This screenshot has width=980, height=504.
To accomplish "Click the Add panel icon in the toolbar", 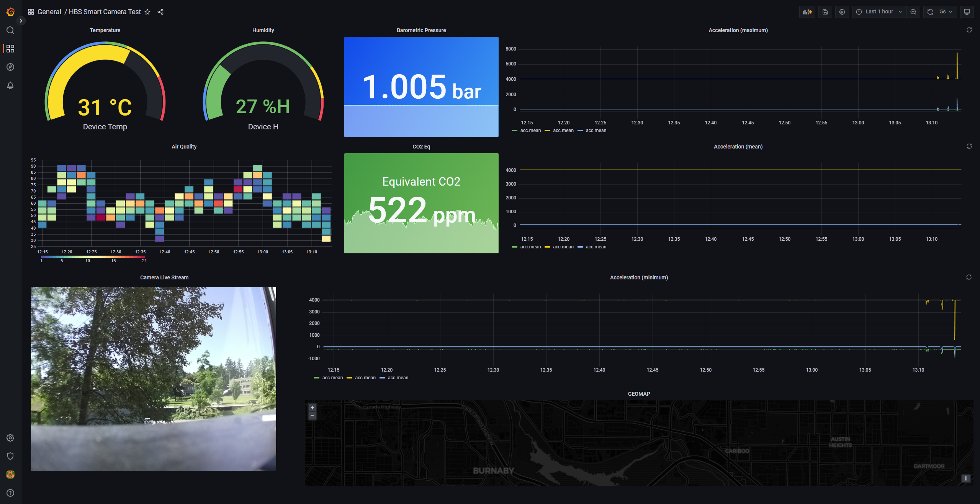I will (807, 11).
